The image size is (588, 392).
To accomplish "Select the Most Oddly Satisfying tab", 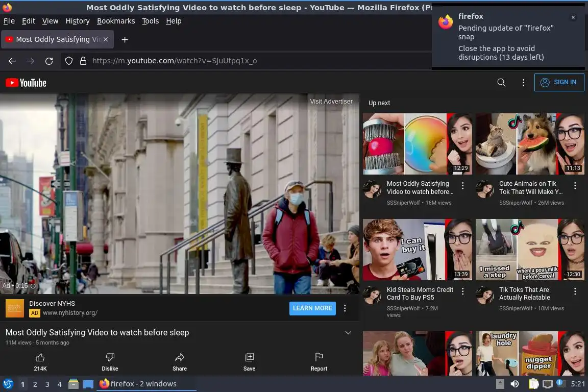I will pyautogui.click(x=57, y=39).
